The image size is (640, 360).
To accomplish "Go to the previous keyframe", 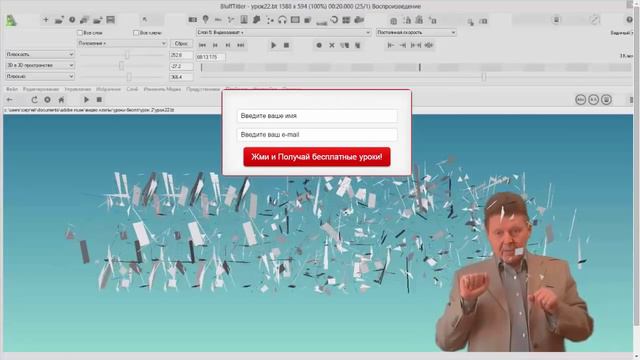I will pyautogui.click(x=215, y=45).
